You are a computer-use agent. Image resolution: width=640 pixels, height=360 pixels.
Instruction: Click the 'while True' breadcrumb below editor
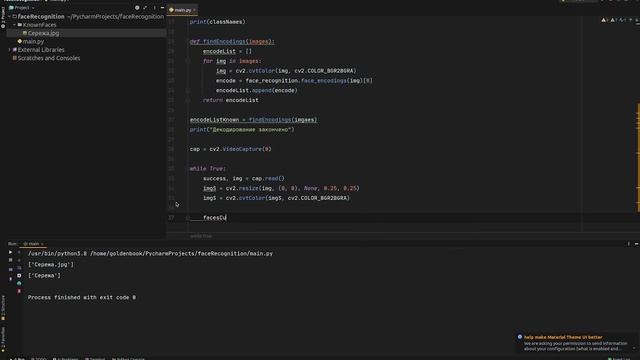201,236
